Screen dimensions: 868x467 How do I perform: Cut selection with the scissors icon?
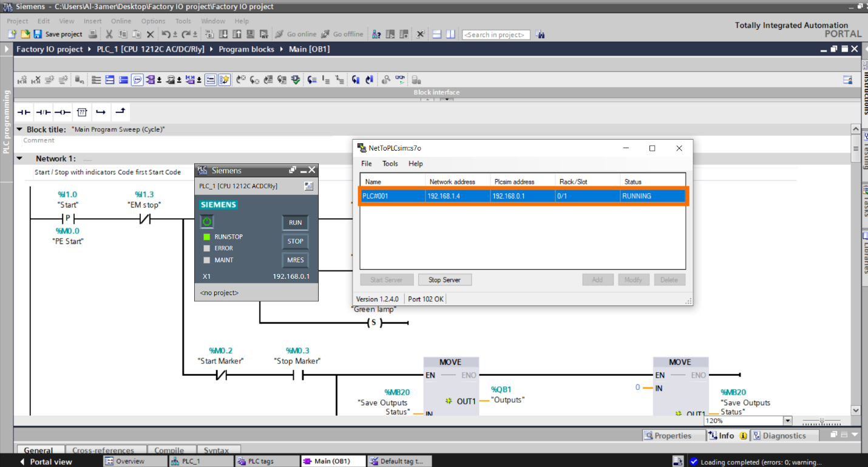point(109,35)
